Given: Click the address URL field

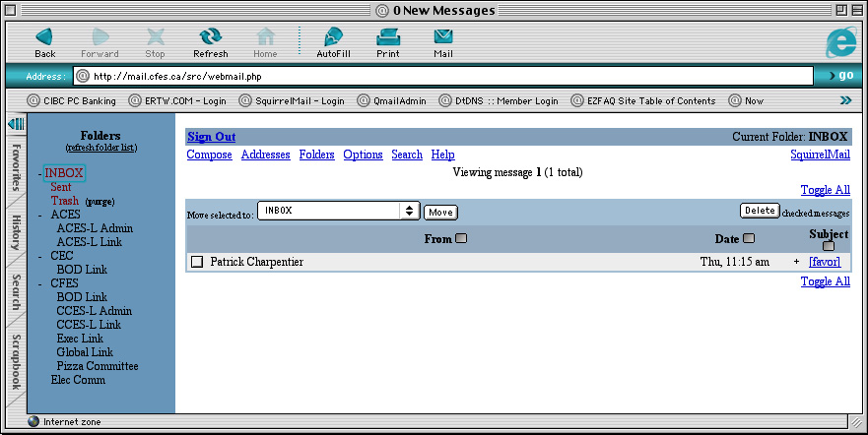Looking at the screenshot, I should (443, 76).
